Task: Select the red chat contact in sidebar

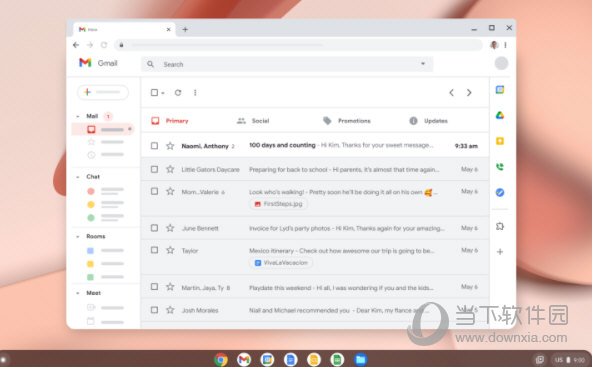Action: [91, 191]
